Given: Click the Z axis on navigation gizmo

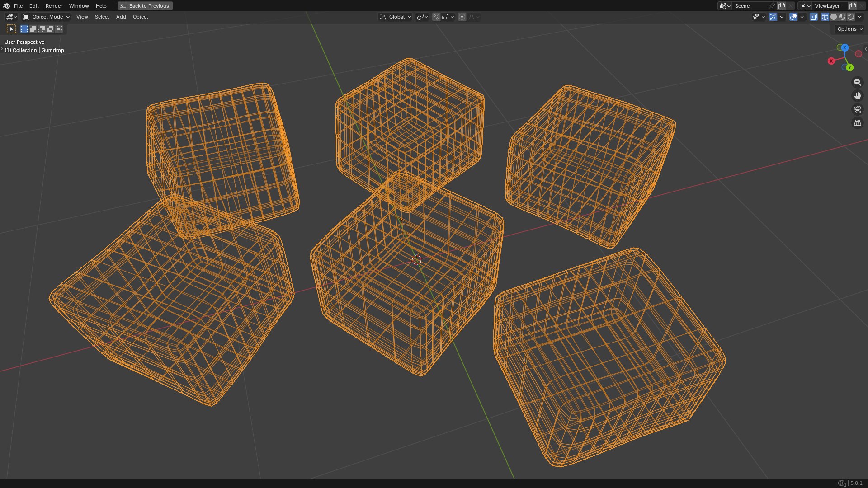Looking at the screenshot, I should (844, 47).
